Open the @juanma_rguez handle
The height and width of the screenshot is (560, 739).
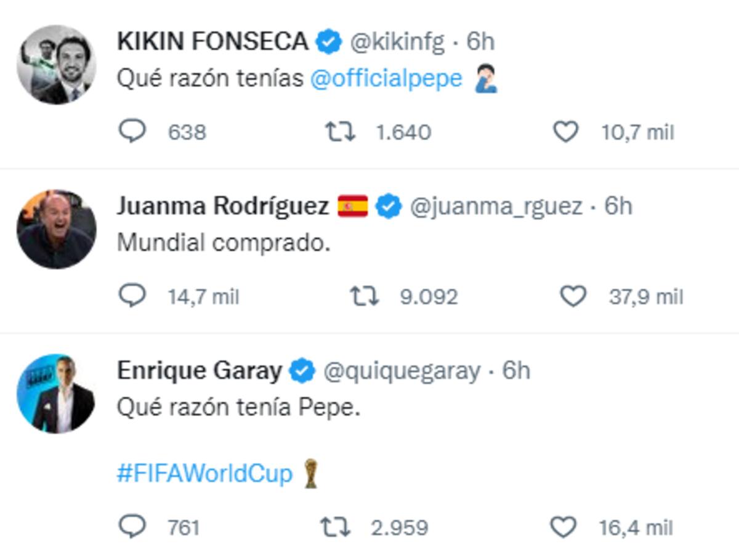[496, 206]
